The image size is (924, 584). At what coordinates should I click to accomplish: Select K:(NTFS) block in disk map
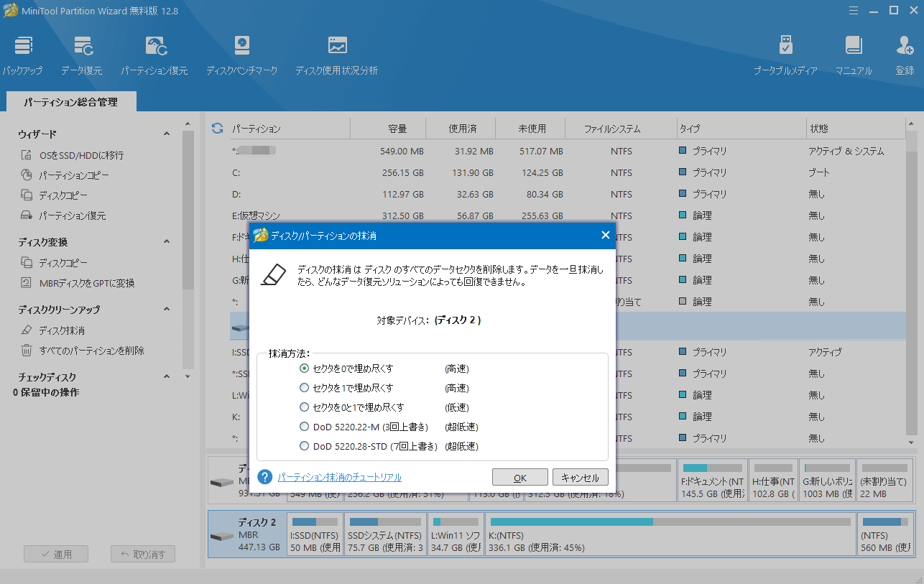coord(671,534)
